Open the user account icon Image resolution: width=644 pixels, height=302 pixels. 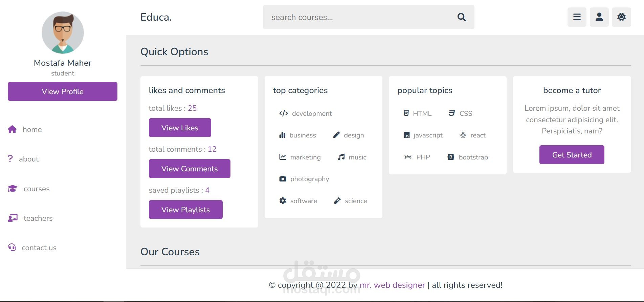pyautogui.click(x=599, y=17)
